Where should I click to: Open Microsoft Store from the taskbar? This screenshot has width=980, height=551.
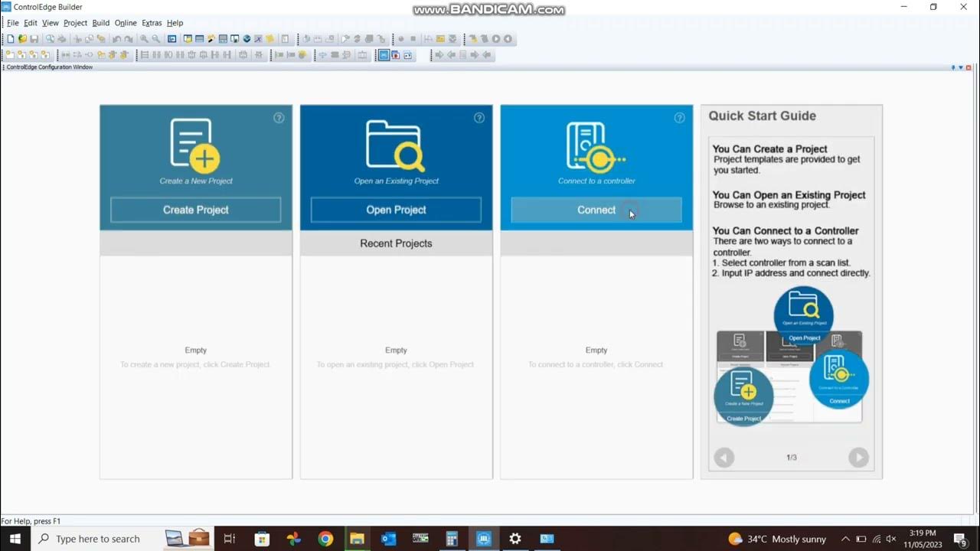tap(262, 539)
